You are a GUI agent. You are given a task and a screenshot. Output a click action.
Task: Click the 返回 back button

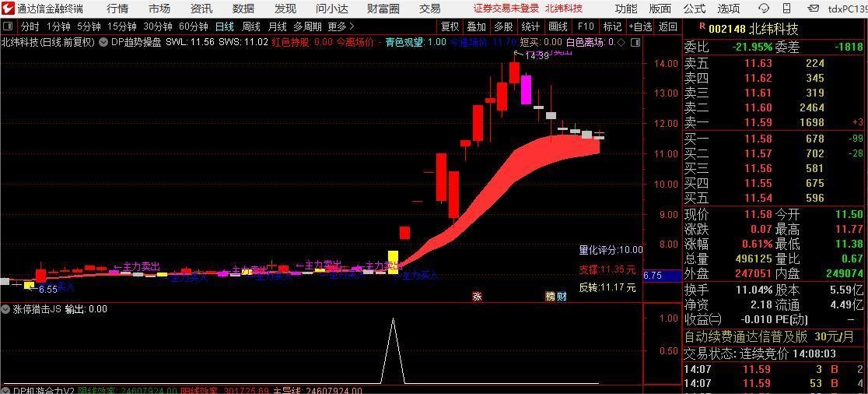coord(668,26)
